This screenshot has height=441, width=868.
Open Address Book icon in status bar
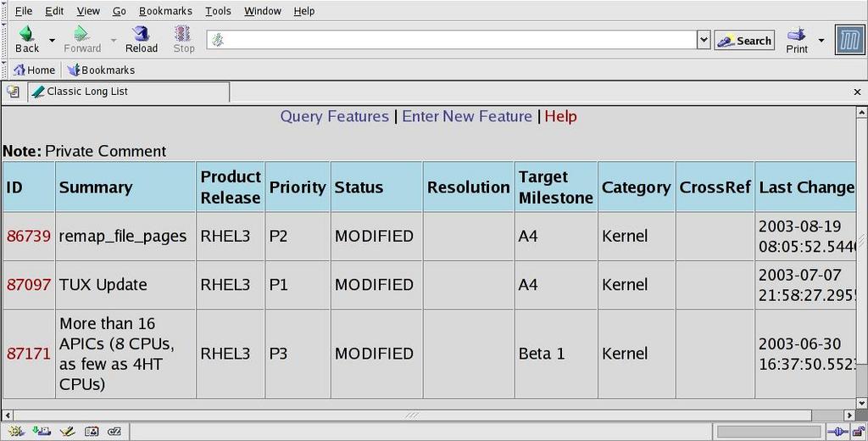[x=90, y=432]
